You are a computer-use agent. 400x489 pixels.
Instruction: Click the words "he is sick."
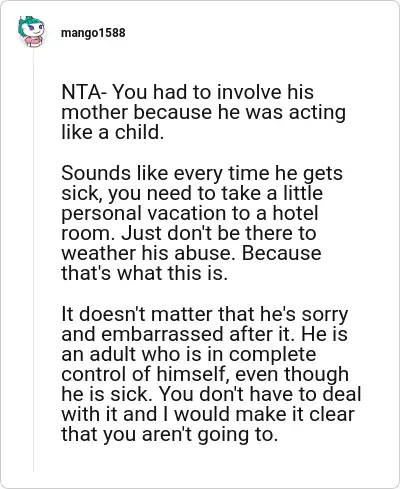[x=107, y=394]
